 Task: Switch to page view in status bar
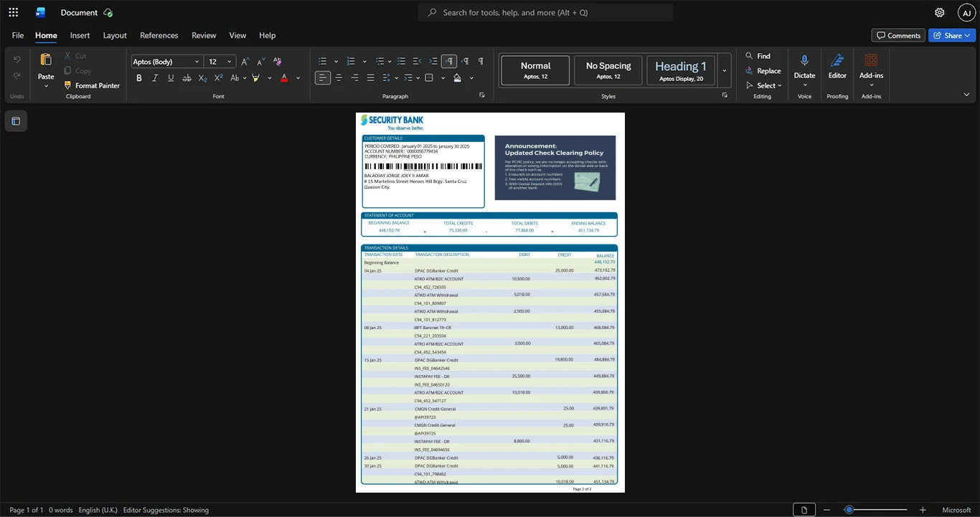coord(804,510)
